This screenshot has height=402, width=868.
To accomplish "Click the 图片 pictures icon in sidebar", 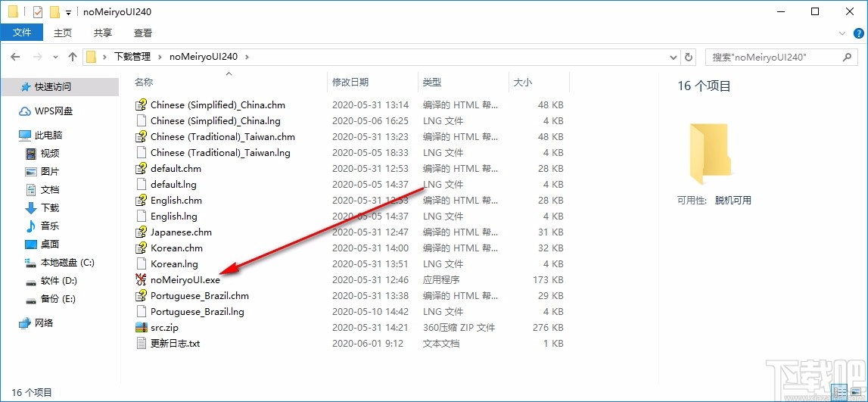I will click(x=31, y=172).
